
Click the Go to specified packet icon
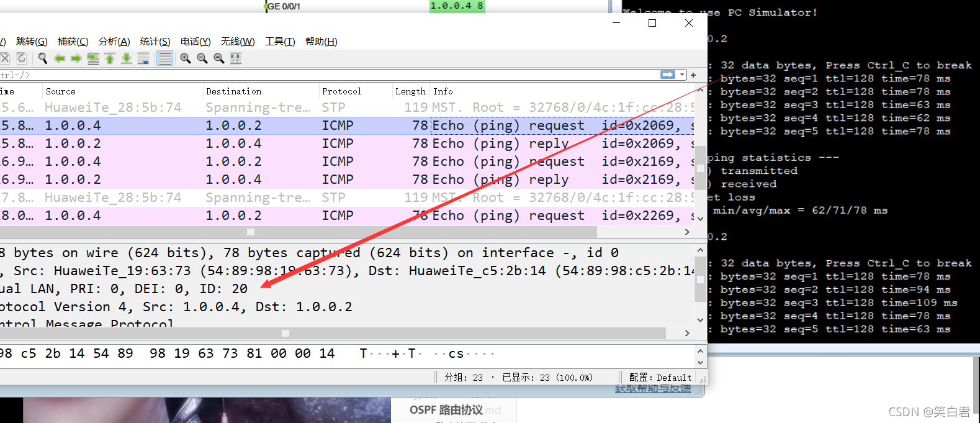pos(93,58)
